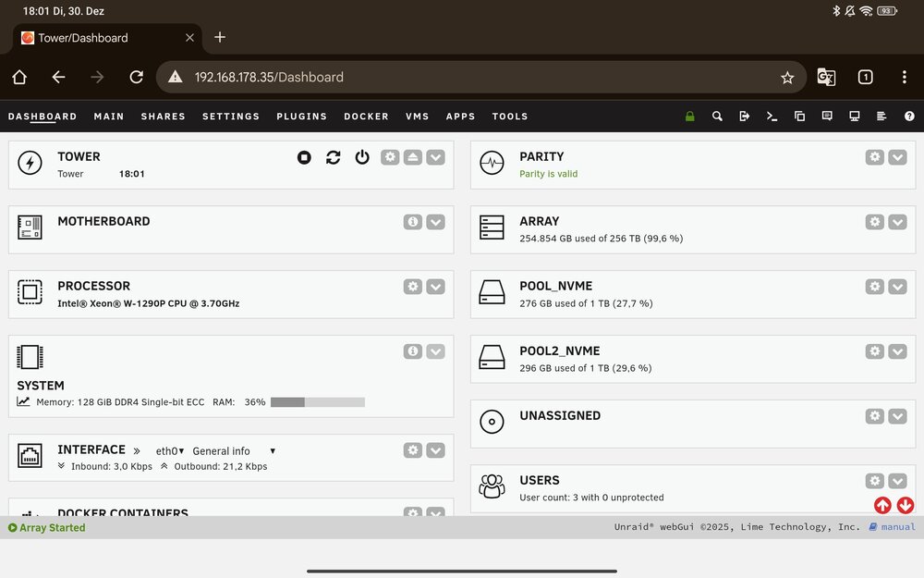The width and height of the screenshot is (924, 578).
Task: Open the Tools menu
Action: point(510,117)
